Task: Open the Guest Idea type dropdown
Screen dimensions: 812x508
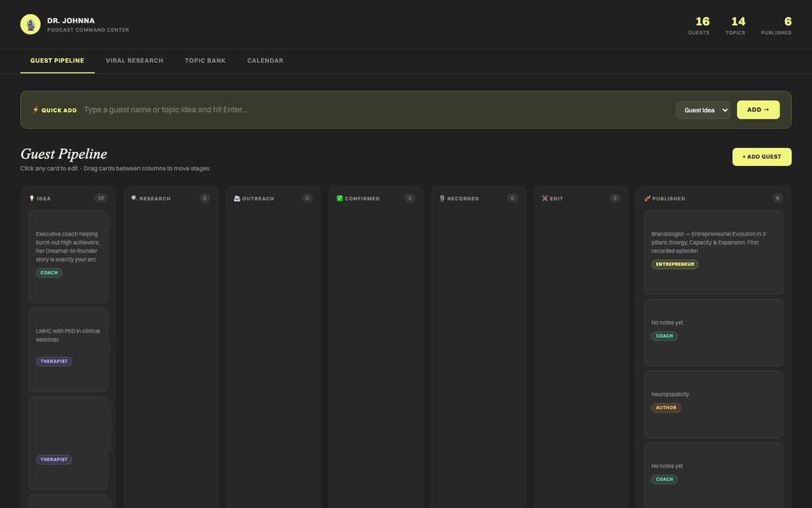Action: [x=703, y=110]
